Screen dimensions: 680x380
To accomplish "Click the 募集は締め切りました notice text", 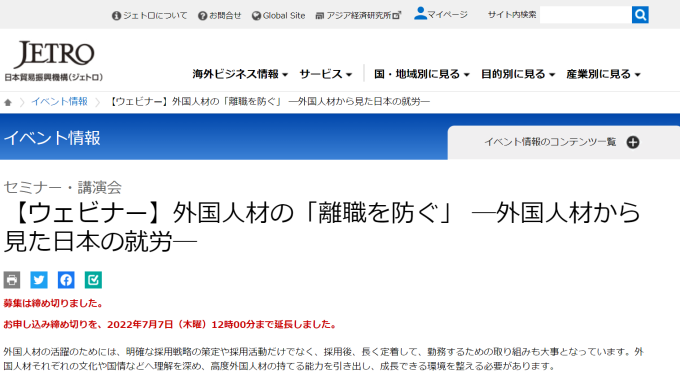I will click(53, 303).
